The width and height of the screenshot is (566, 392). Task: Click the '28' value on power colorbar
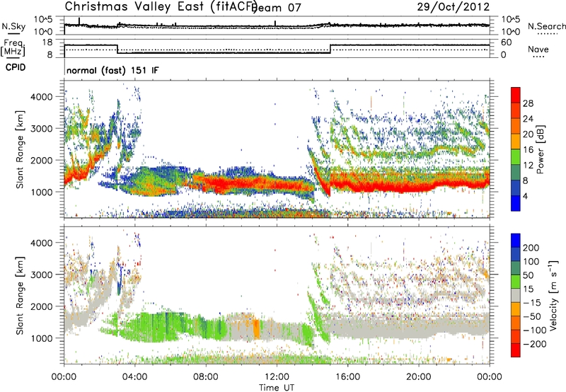[528, 103]
